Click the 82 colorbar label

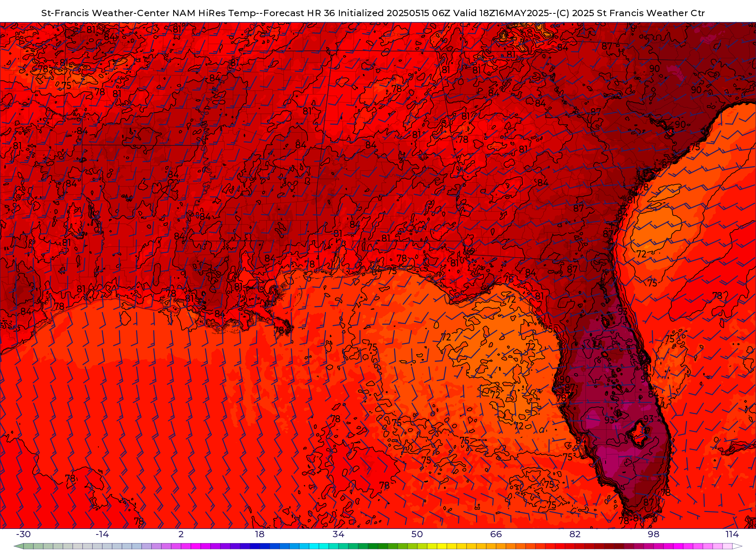(575, 534)
